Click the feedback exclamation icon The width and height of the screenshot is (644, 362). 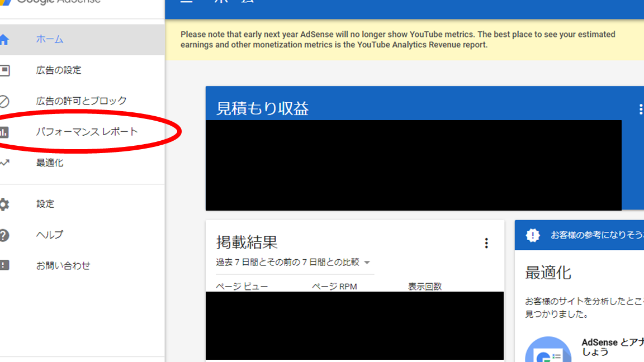tap(4, 265)
